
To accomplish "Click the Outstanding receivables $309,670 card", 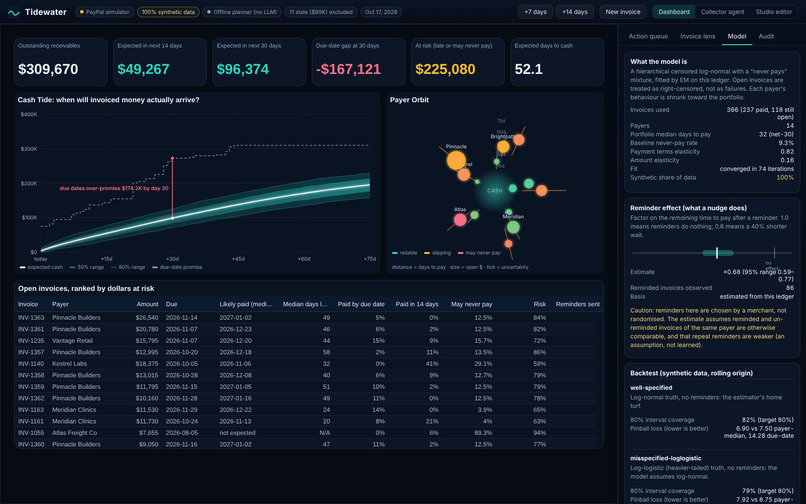I will click(x=61, y=62).
